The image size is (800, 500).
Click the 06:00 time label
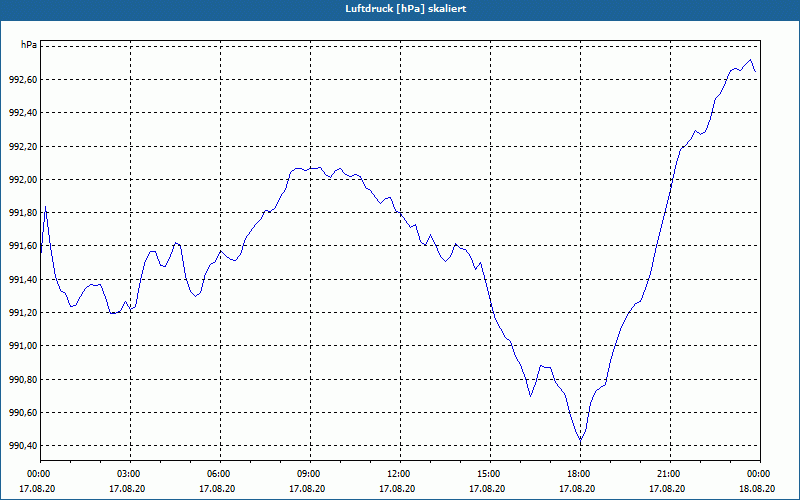click(x=220, y=474)
